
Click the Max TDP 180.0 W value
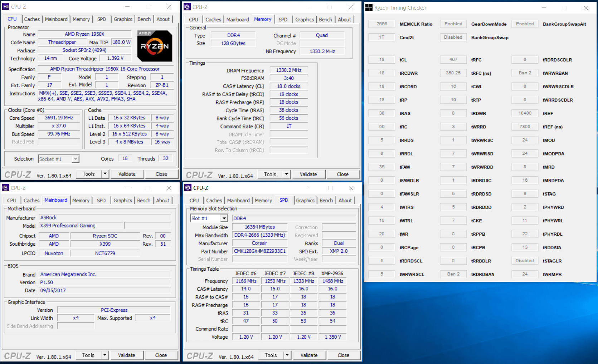(122, 42)
